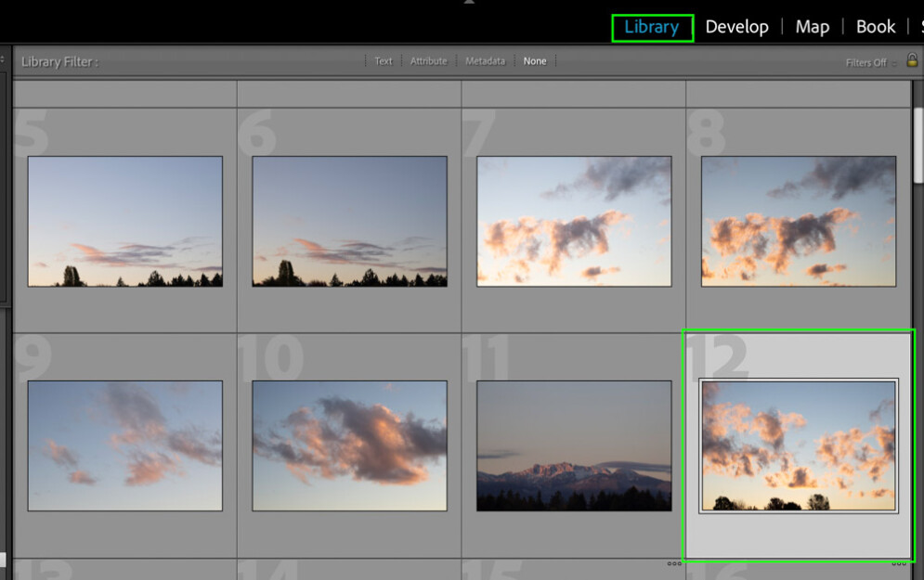Select the pink cloud photo in cell 10
Screen dimensions: 924x580
coord(348,446)
